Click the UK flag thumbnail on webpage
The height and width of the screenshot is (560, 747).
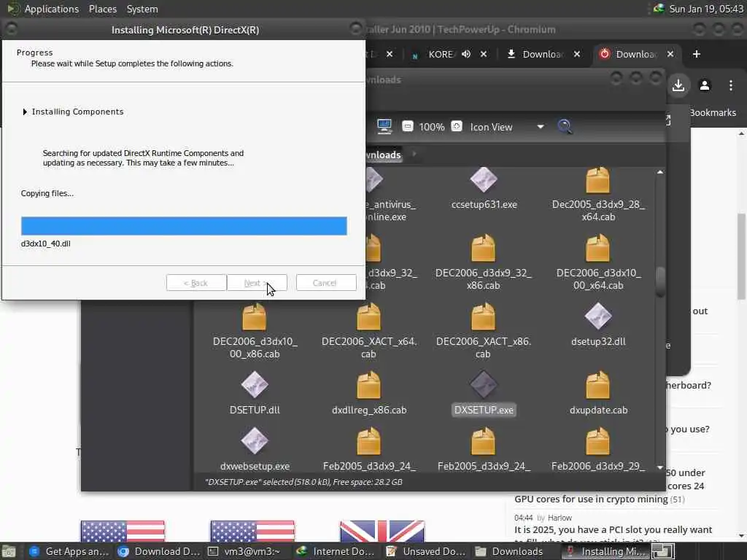[x=382, y=531]
